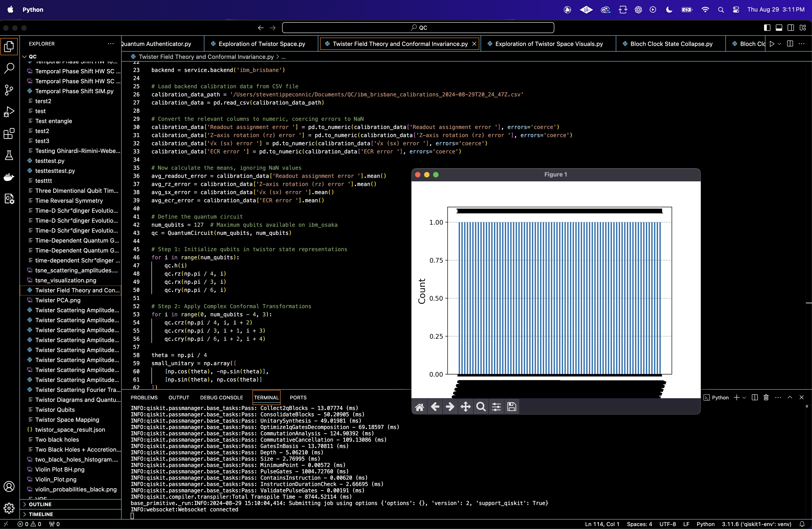Click the Home button in Figure 1 toolbar
Screen dimensions: 812x529
point(420,407)
